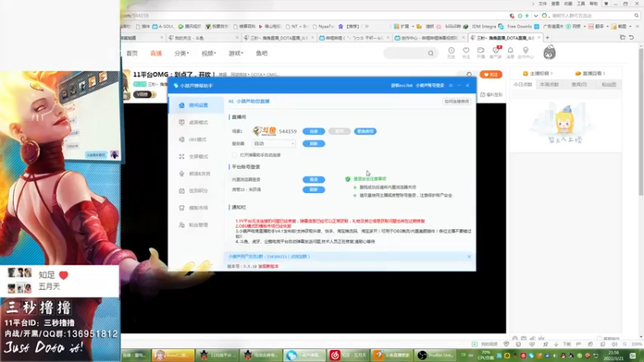Click the 发现新版本 update link
Screen dimensions: 644x362
tap(269, 266)
